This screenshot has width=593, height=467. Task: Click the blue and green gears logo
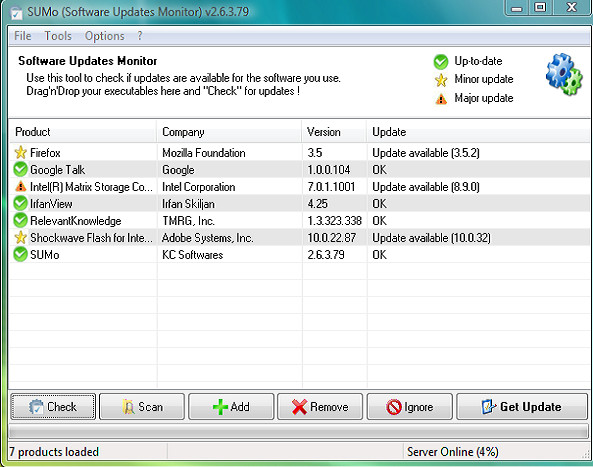(x=564, y=74)
